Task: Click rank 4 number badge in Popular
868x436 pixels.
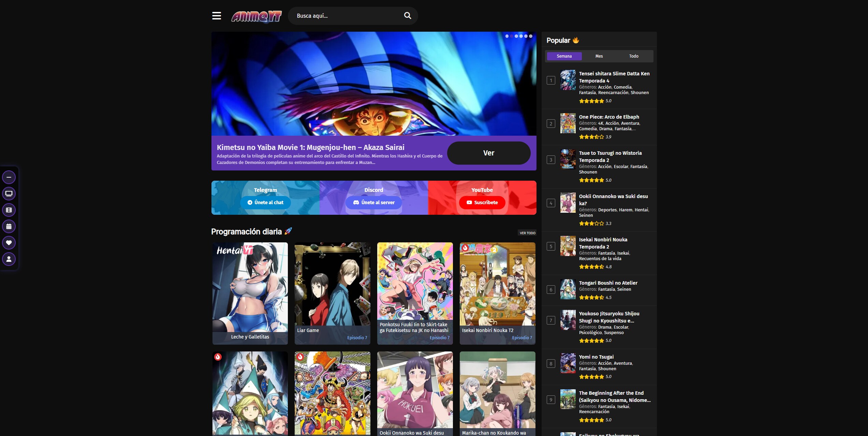Action: pyautogui.click(x=551, y=203)
